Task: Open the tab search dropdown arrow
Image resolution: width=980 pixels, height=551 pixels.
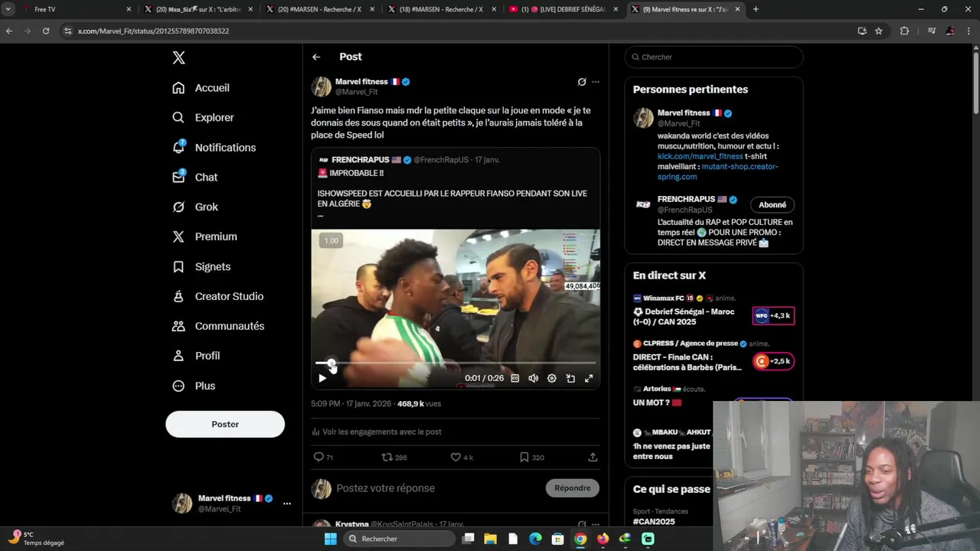Action: [8, 9]
